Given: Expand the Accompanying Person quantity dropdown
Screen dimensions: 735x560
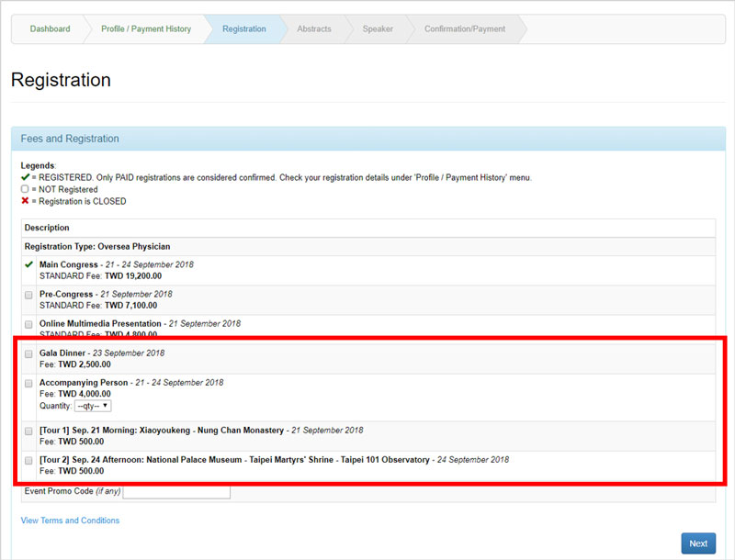Looking at the screenshot, I should pos(93,406).
